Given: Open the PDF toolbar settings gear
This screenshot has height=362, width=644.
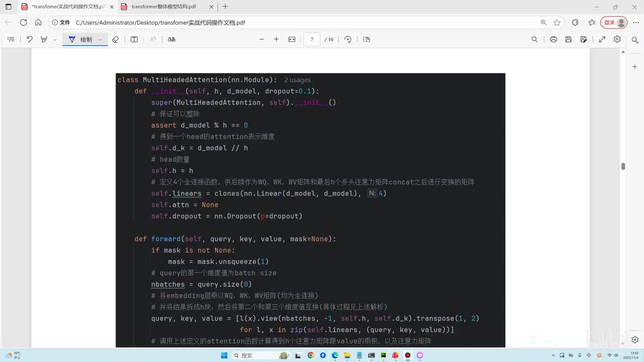Looking at the screenshot, I should coord(617,39).
